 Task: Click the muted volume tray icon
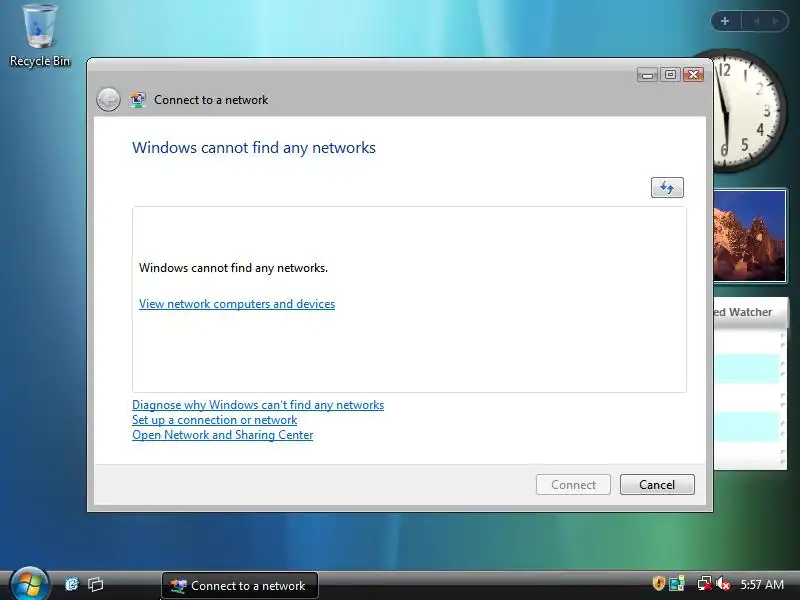coord(723,583)
